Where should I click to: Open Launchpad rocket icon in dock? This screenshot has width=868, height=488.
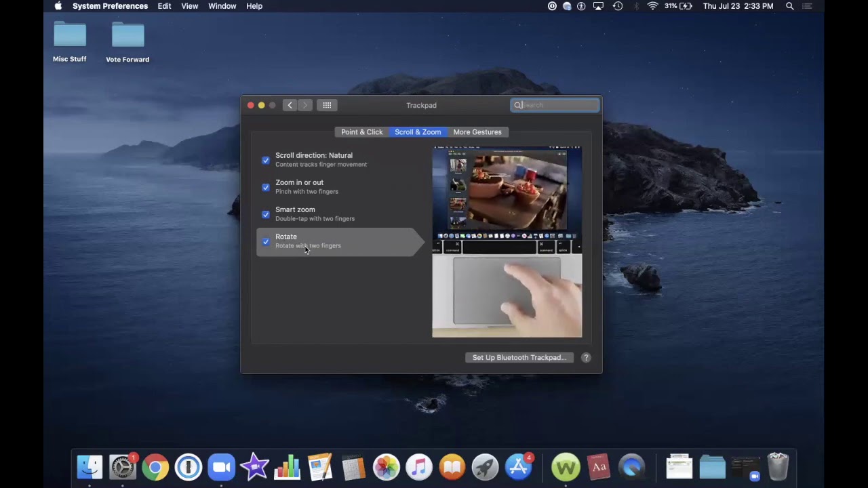click(x=485, y=467)
